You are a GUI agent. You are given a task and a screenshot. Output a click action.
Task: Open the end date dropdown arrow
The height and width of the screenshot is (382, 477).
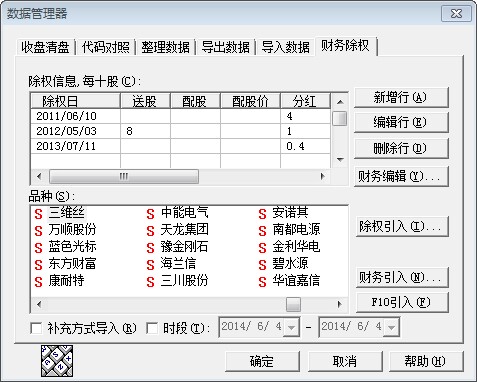(x=391, y=327)
